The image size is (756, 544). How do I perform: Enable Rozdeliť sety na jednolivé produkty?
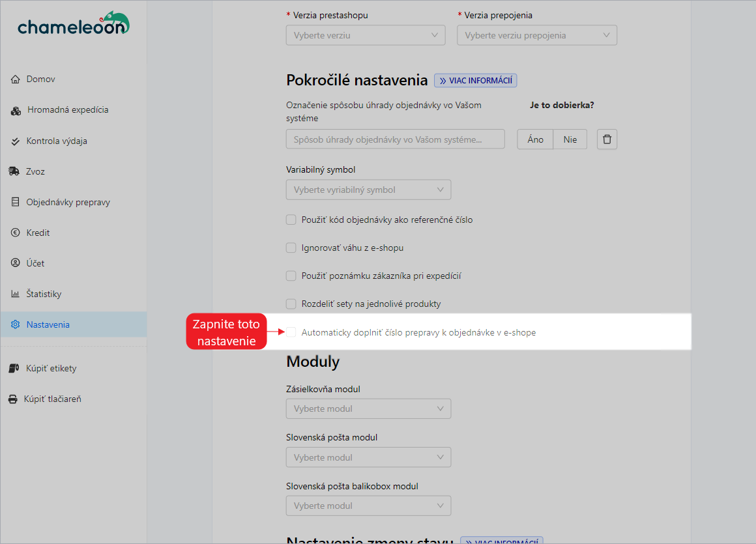tap(291, 304)
